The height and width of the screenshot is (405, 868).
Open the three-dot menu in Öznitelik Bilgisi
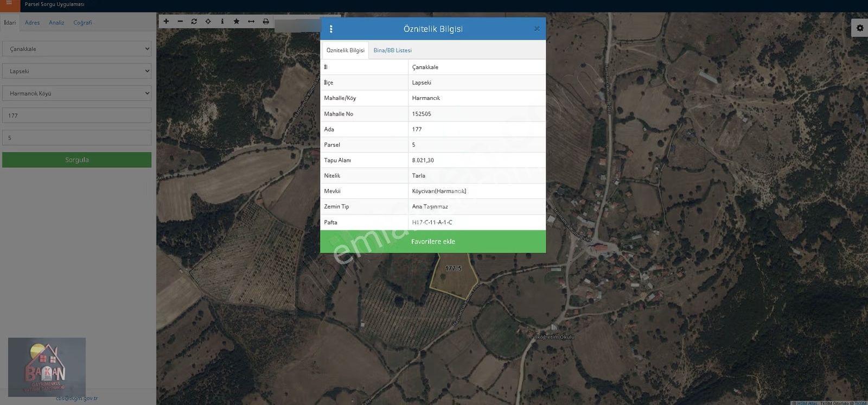click(331, 29)
